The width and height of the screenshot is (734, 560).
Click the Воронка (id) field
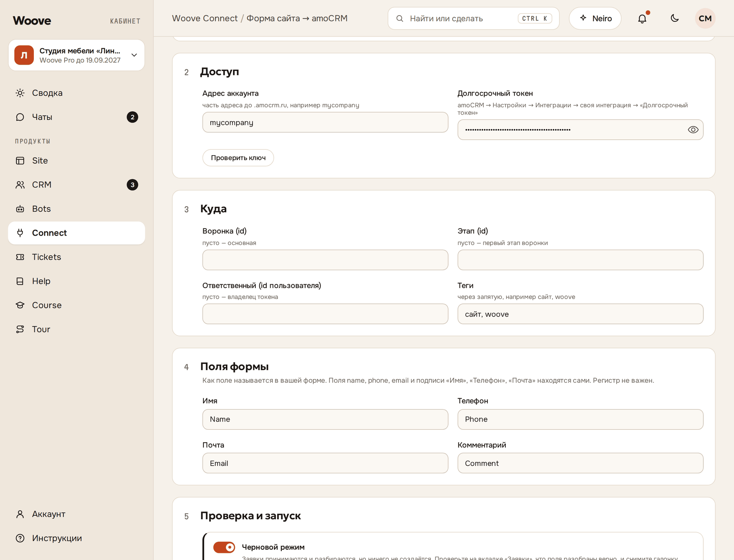point(325,260)
